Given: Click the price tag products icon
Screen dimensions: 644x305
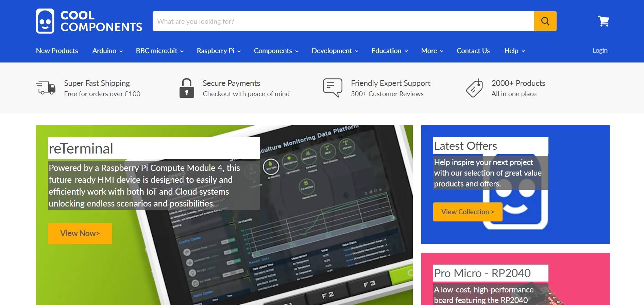Looking at the screenshot, I should [x=474, y=88].
